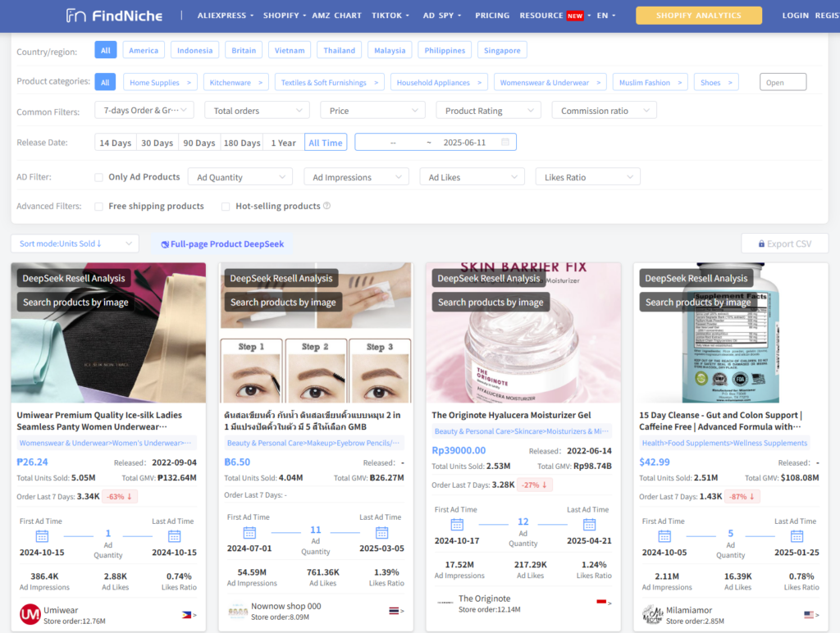Click Open to expand product categories
Image resolution: width=840 pixels, height=633 pixels.
tap(783, 82)
